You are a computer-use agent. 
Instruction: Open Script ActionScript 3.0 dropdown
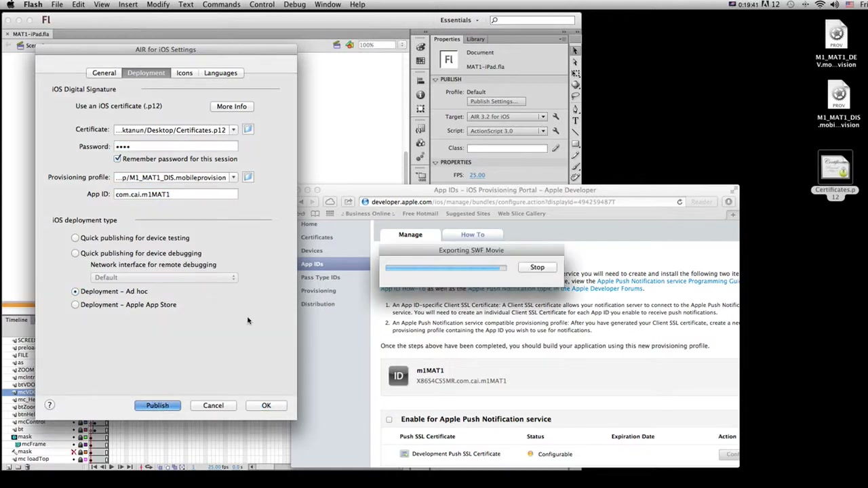pos(507,131)
